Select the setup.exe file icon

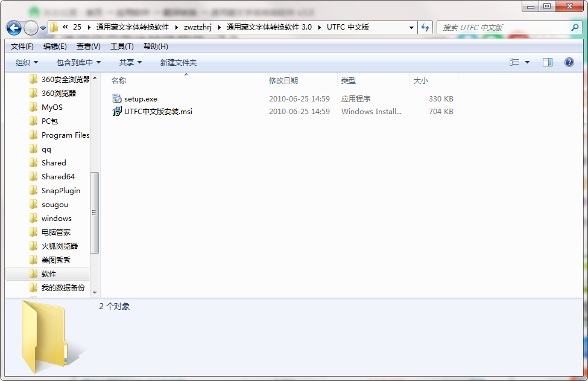[x=117, y=99]
